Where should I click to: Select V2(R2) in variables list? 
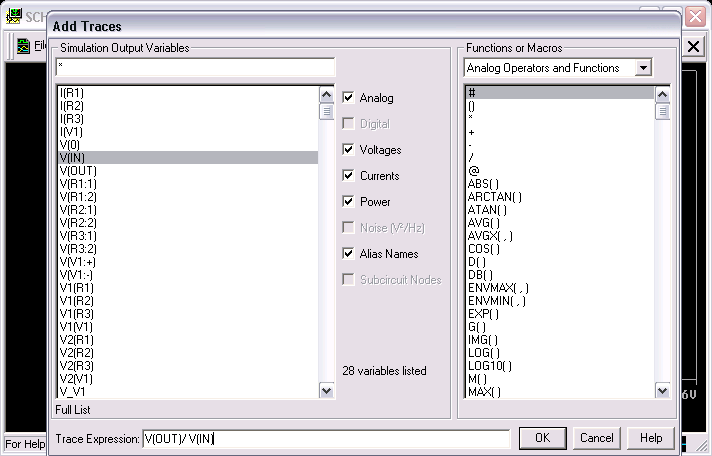coord(188,352)
